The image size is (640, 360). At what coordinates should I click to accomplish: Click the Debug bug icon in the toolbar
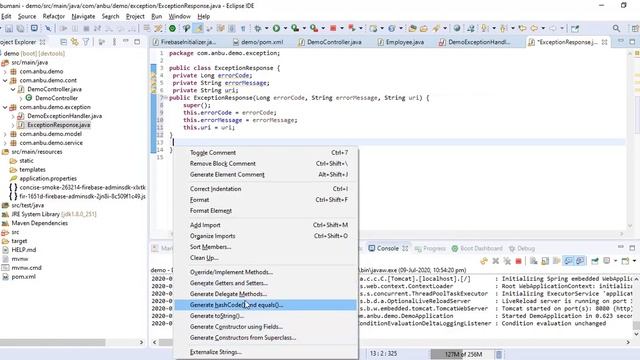coord(258,28)
